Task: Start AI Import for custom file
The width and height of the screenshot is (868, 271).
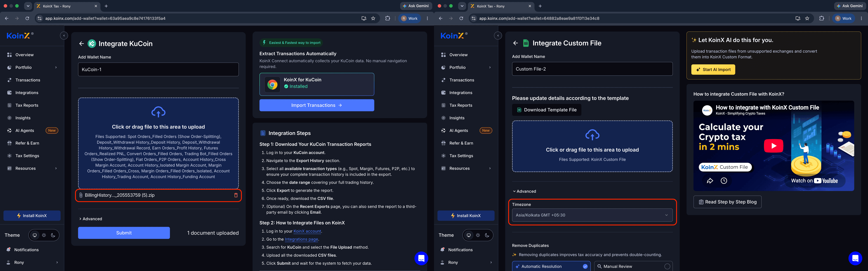Action: (713, 70)
